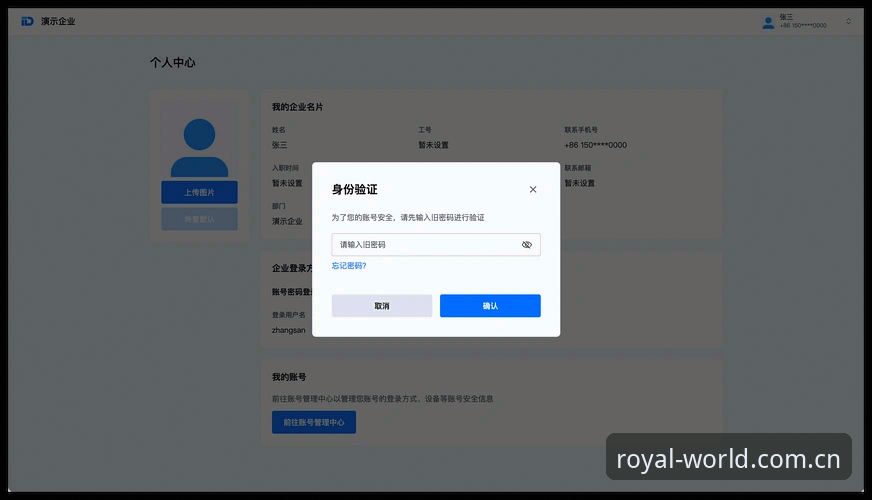Confirm with the 确认 button
Viewport: 872px width, 500px height.
pyautogui.click(x=490, y=306)
